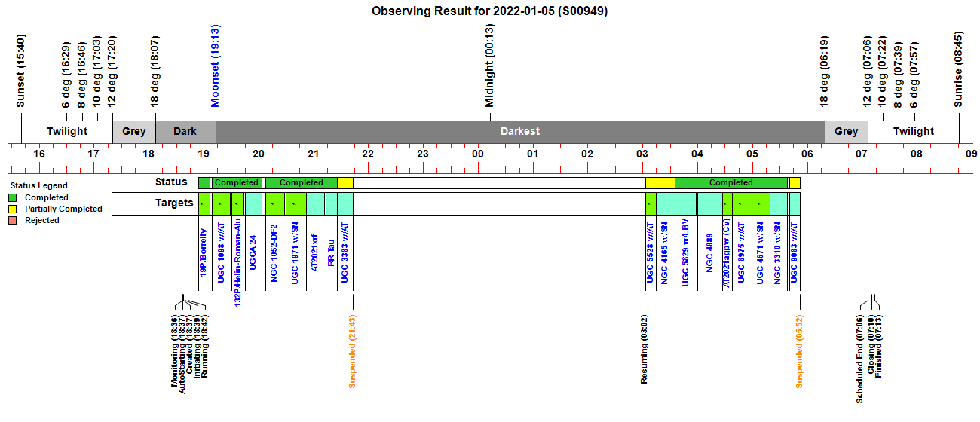
Task: Click the Resuming (03:02) event label
Action: [x=645, y=349]
